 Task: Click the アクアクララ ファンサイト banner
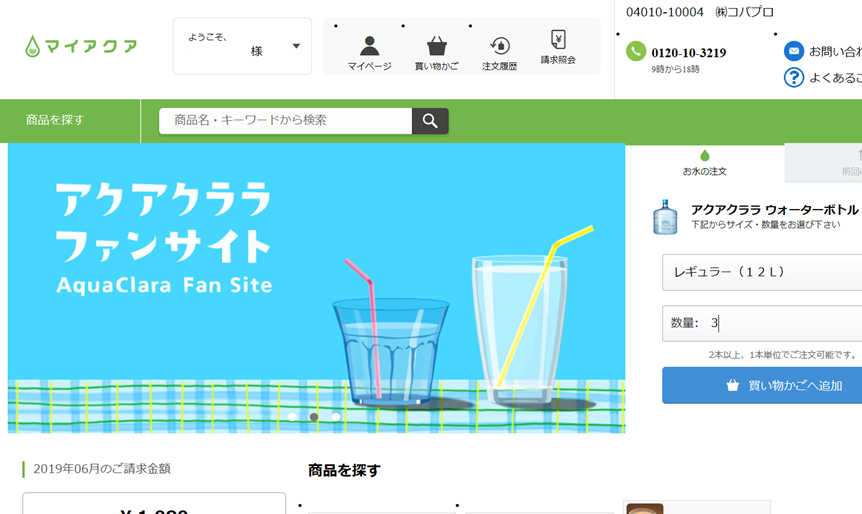[x=316, y=288]
